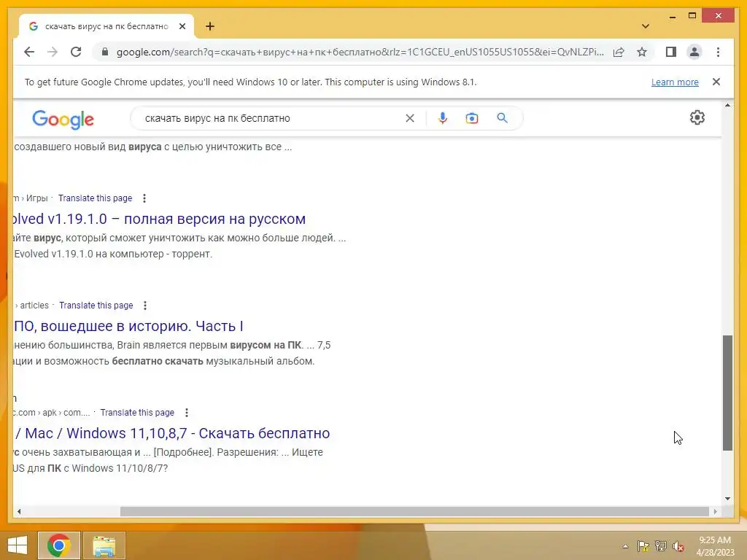
Task: Click the address bar URL
Action: click(360, 52)
